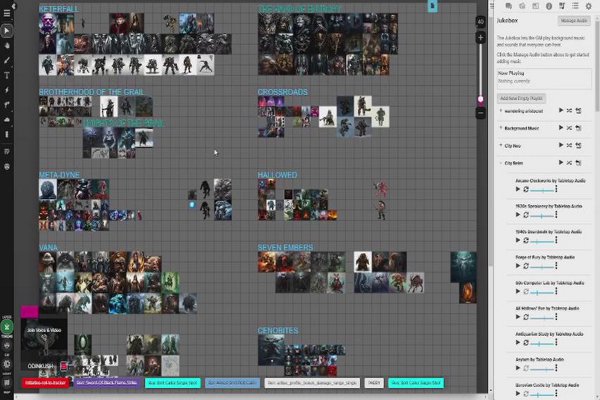This screenshot has height=400, width=600.
Task: Toggle shuffle on City Nev playlist
Action: point(569,145)
